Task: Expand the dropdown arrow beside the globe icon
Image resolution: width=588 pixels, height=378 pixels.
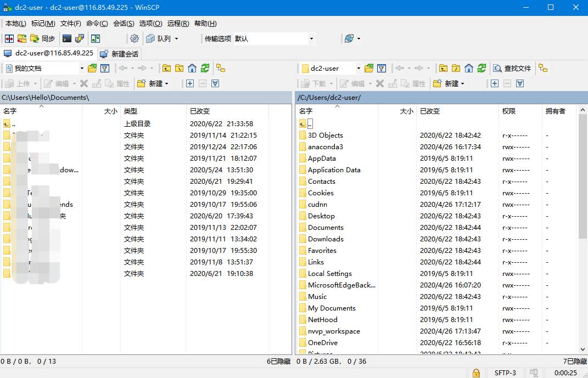Action: (359, 38)
